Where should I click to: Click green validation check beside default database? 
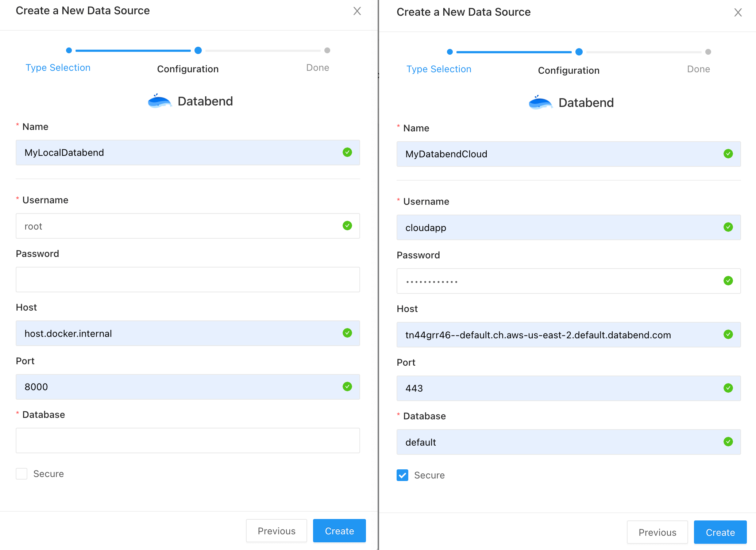click(x=728, y=442)
